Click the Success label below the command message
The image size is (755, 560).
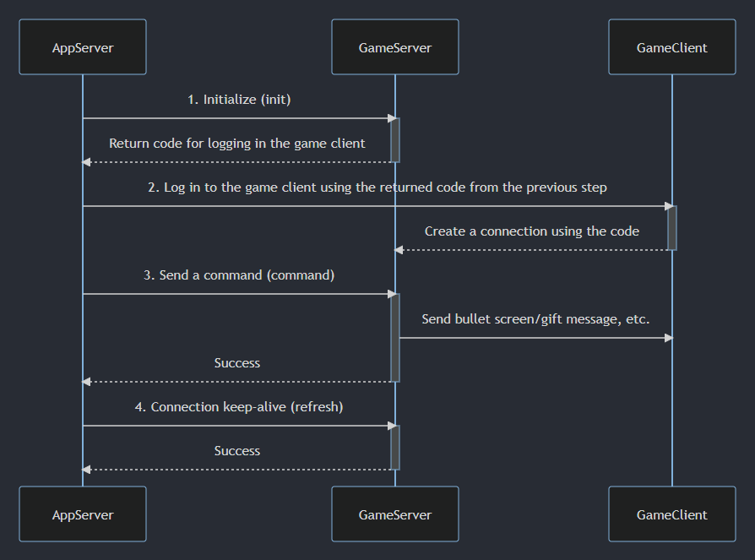pos(237,363)
